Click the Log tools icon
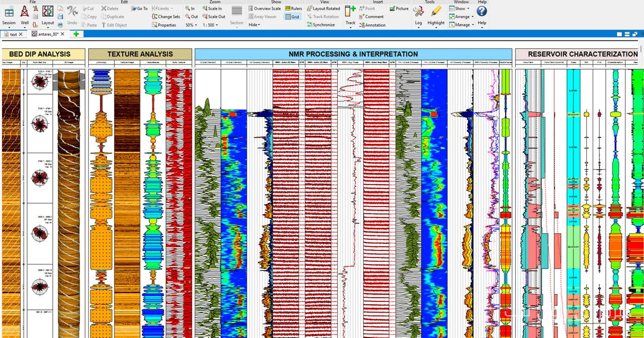 [x=418, y=12]
